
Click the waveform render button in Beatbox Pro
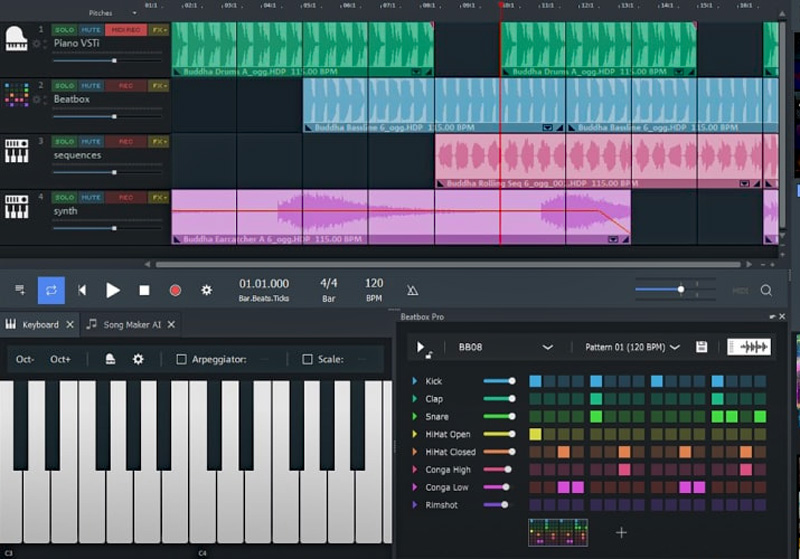pyautogui.click(x=748, y=347)
